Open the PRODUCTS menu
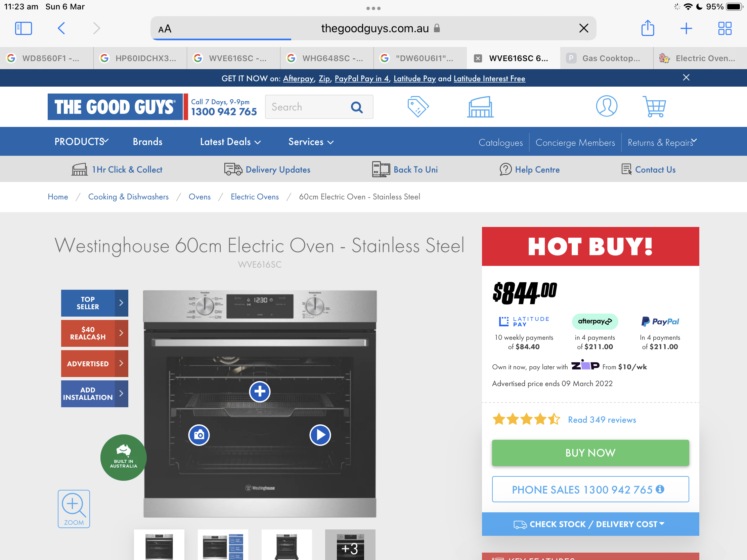The width and height of the screenshot is (747, 560). 81,141
